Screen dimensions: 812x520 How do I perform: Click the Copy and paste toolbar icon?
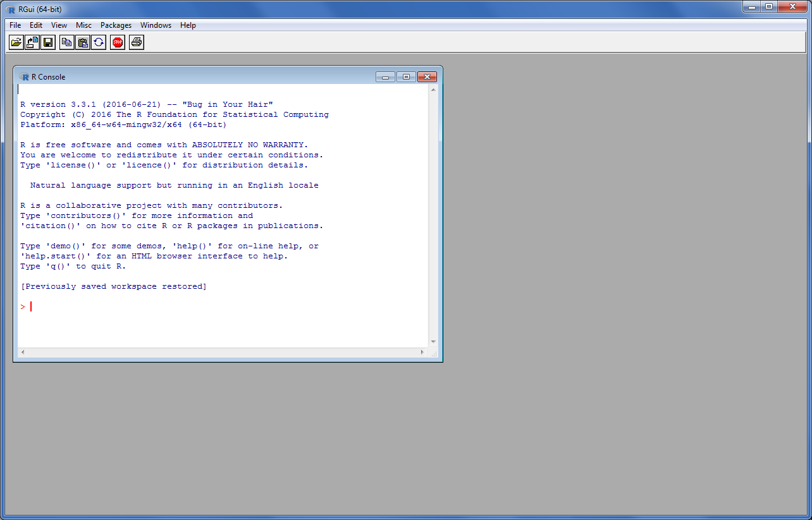click(99, 42)
